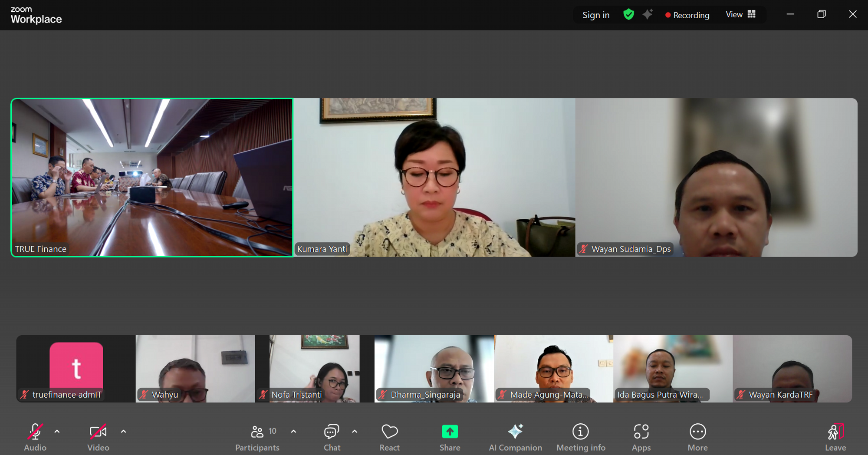Click the Kumara Yanti name label
The width and height of the screenshot is (868, 455).
pyautogui.click(x=322, y=249)
